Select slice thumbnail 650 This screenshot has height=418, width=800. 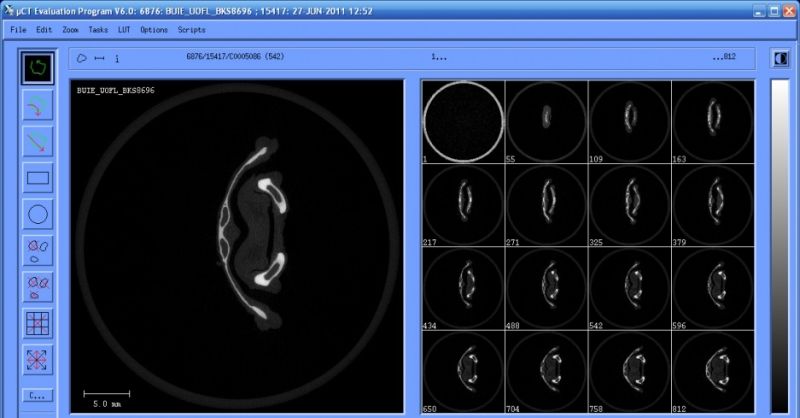tap(463, 372)
